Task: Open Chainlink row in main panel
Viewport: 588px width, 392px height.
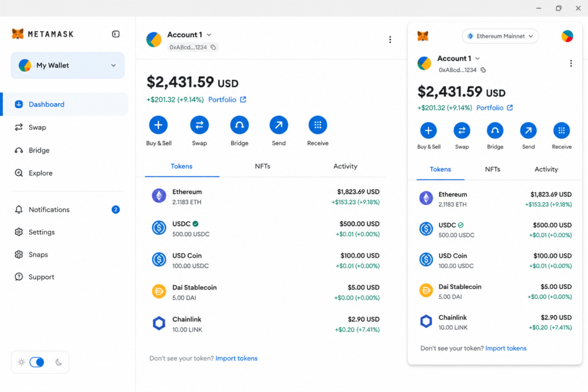Action: 265,324
